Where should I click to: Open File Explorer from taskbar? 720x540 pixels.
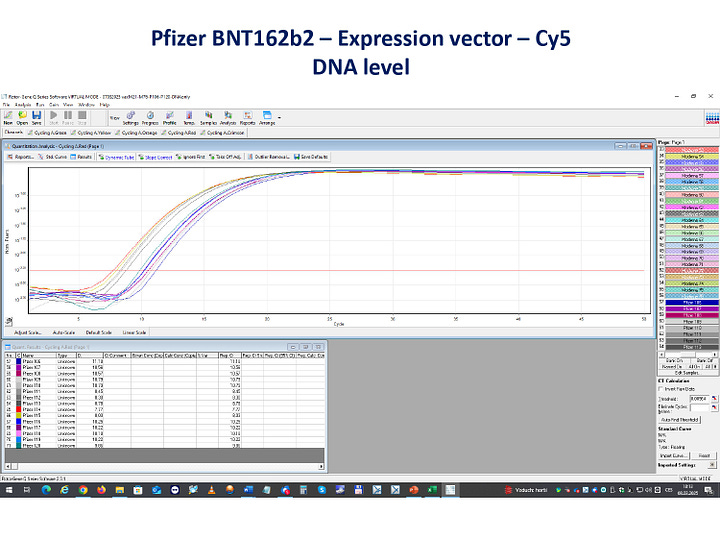119,490
